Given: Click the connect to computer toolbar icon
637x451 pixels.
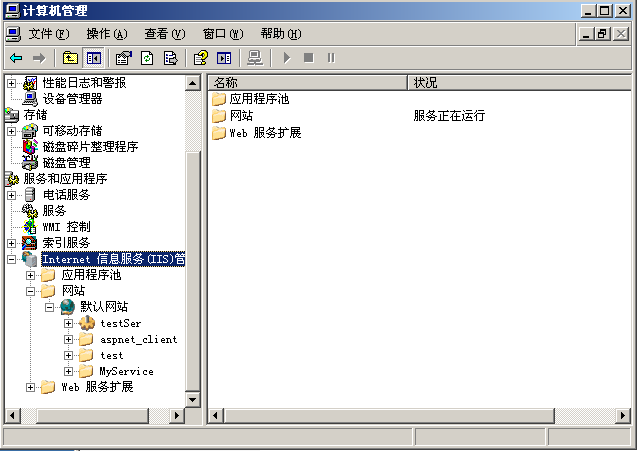Looking at the screenshot, I should click(255, 58).
